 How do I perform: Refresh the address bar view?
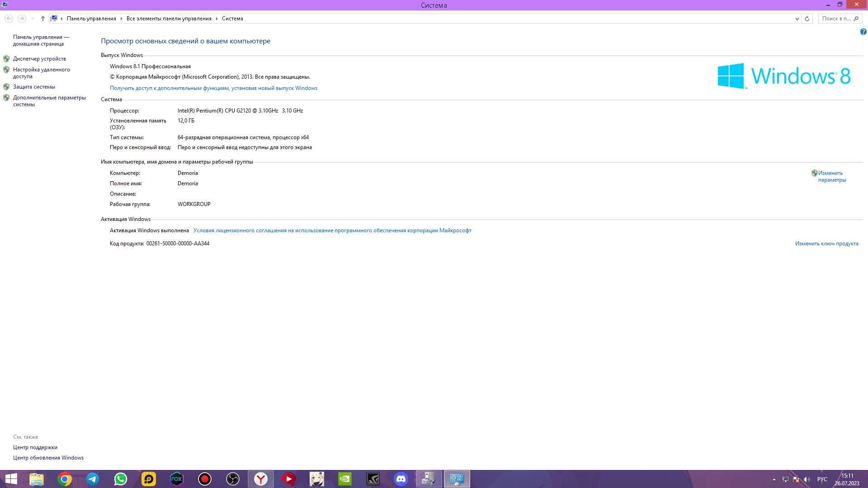807,19
